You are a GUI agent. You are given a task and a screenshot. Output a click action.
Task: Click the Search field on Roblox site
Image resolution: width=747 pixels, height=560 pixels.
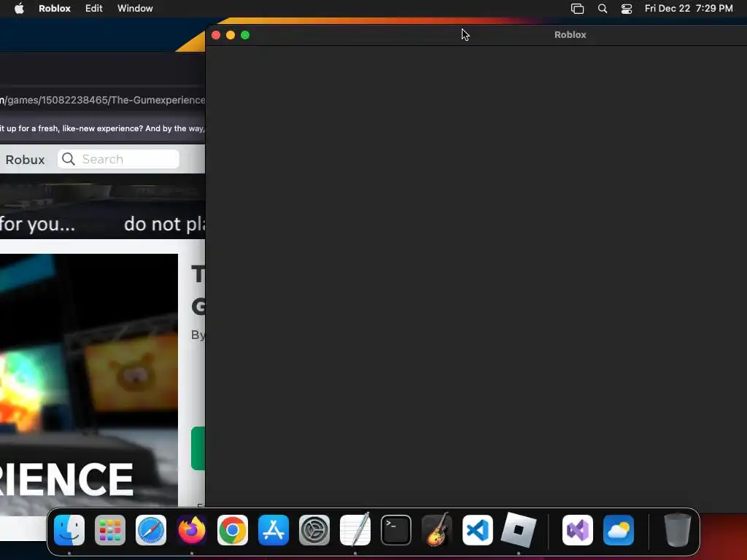point(119,159)
